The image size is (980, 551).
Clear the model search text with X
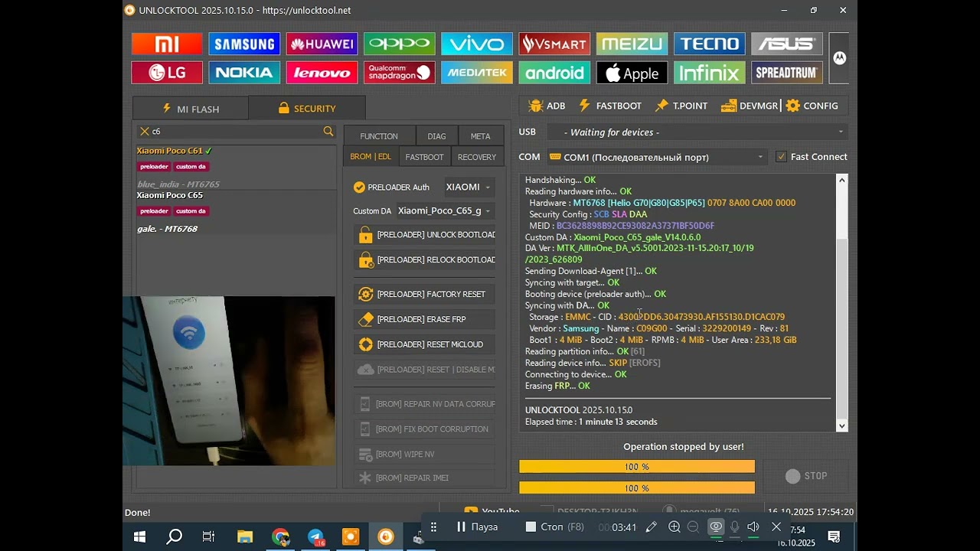(x=144, y=132)
